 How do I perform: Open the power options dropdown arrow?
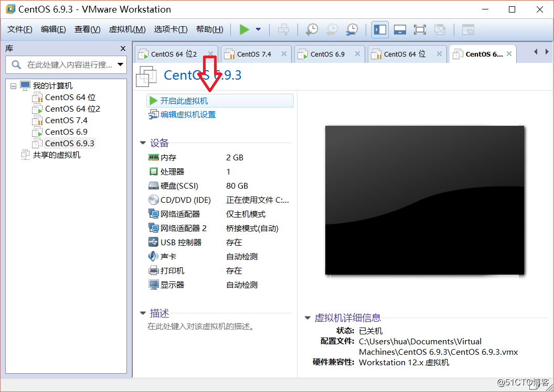click(x=258, y=29)
